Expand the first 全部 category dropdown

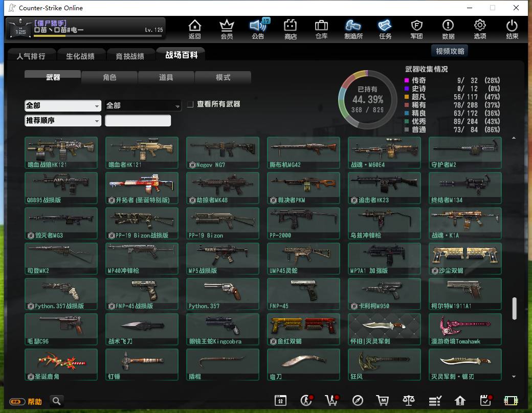point(63,105)
